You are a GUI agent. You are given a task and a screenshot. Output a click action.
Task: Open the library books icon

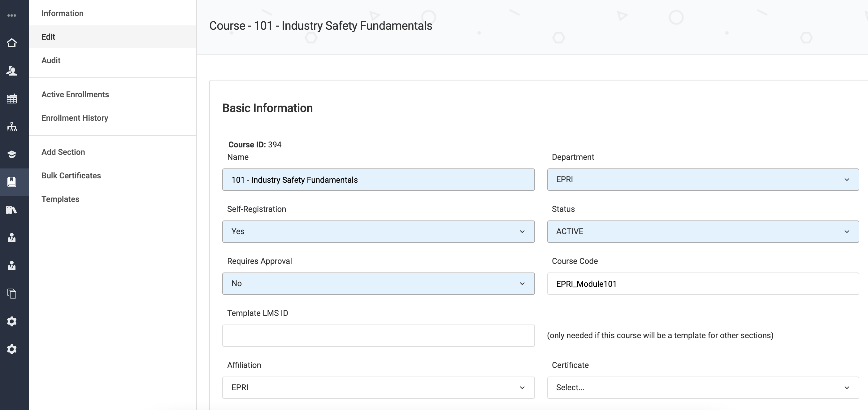coord(12,210)
